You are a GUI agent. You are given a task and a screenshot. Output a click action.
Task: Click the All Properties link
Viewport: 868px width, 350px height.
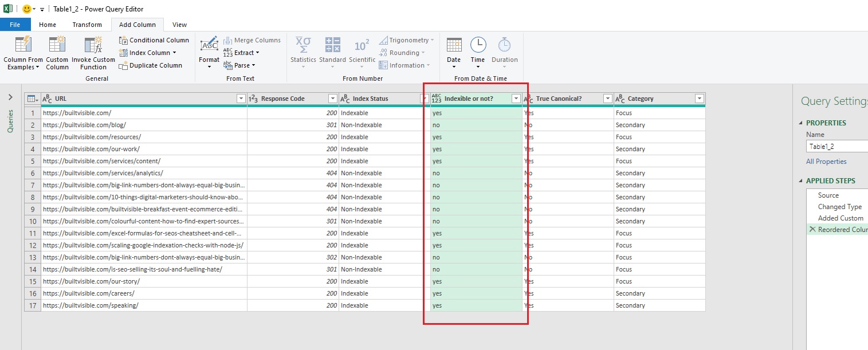pyautogui.click(x=826, y=161)
